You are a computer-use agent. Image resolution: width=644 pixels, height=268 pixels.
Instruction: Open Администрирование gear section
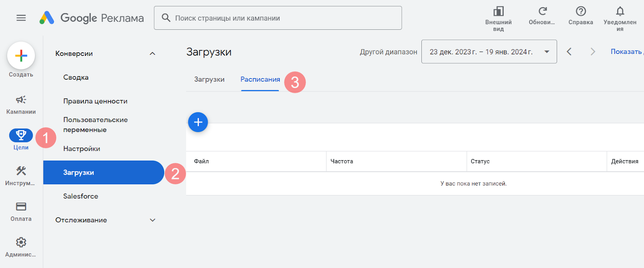(21, 242)
